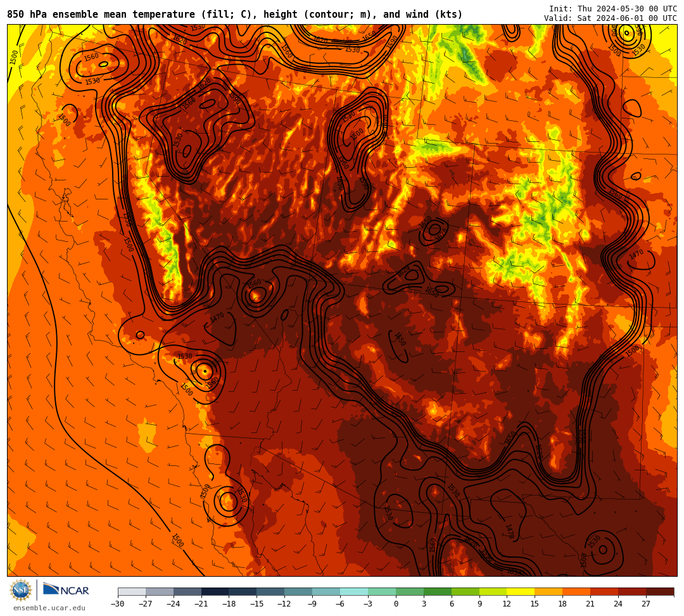Click the -3 label under the color bar
This screenshot has width=684, height=616.
[368, 604]
